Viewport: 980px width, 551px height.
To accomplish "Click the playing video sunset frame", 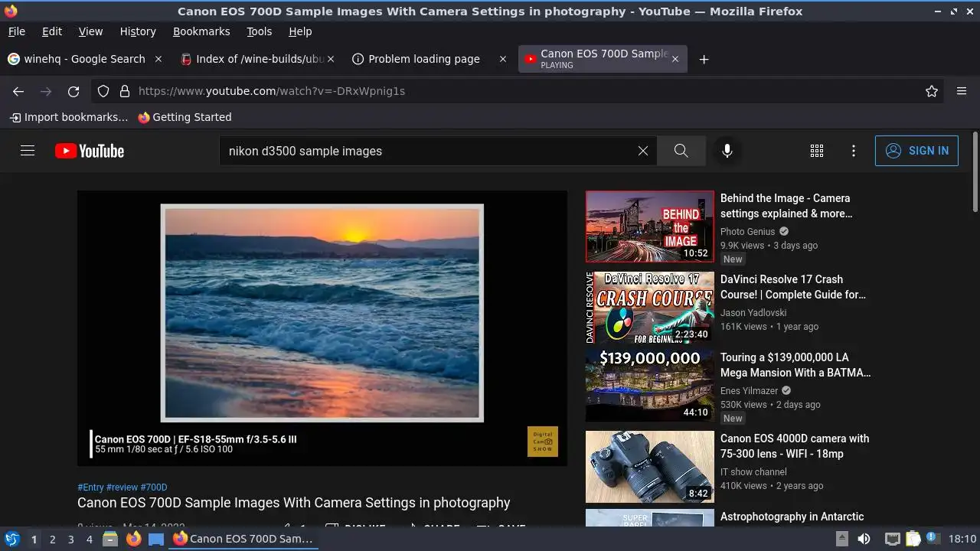I will click(x=322, y=313).
